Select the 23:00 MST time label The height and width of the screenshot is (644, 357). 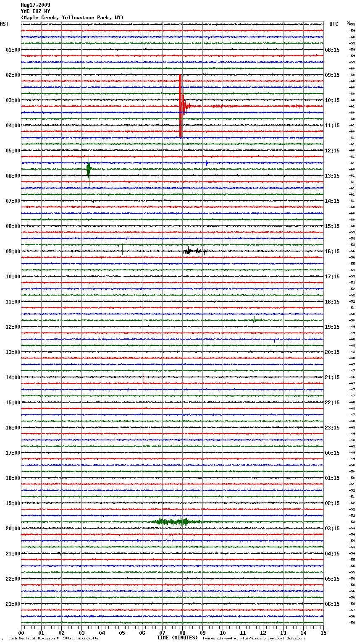tap(13, 604)
